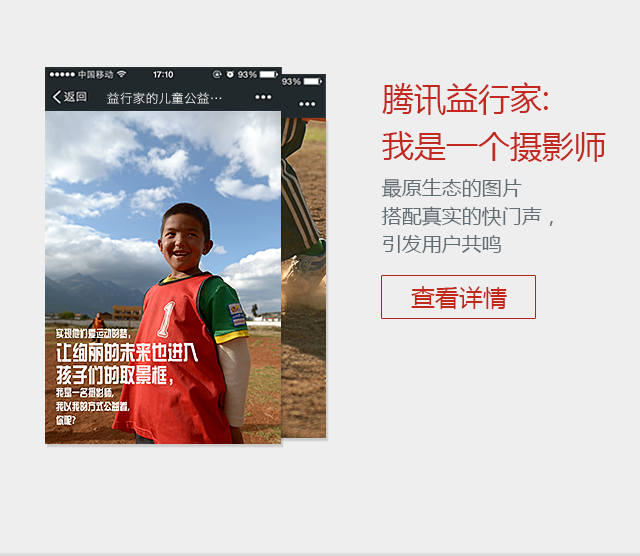Click the 我是一个摄影师 heading line

pyautogui.click(x=494, y=147)
